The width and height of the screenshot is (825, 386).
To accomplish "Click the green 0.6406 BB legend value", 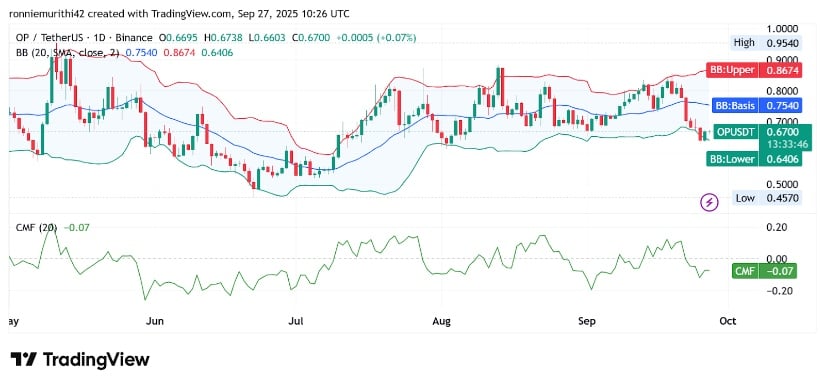I will tap(218, 53).
